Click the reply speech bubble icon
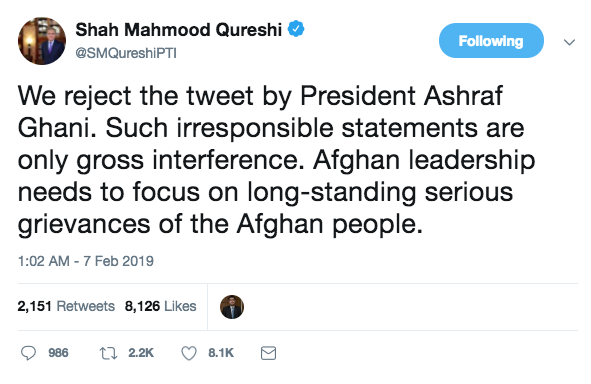The width and height of the screenshot is (591, 384). 28,353
